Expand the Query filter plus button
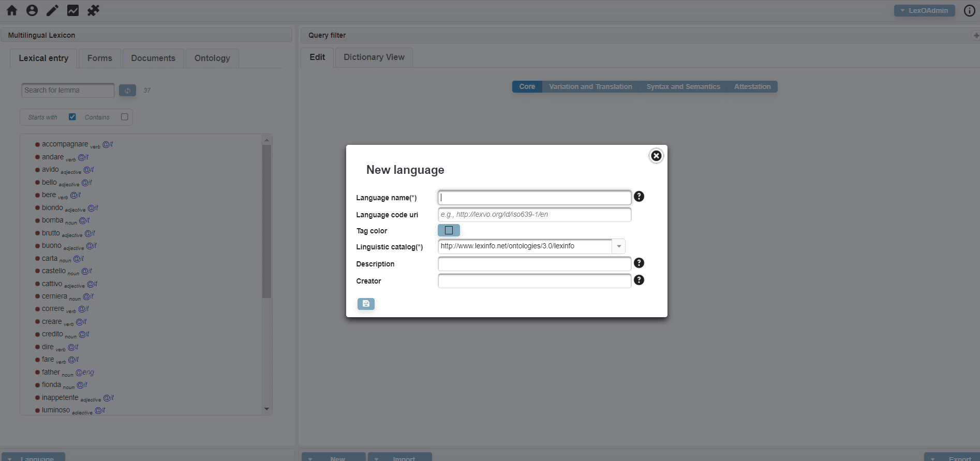The height and width of the screenshot is (461, 980). click(x=976, y=35)
